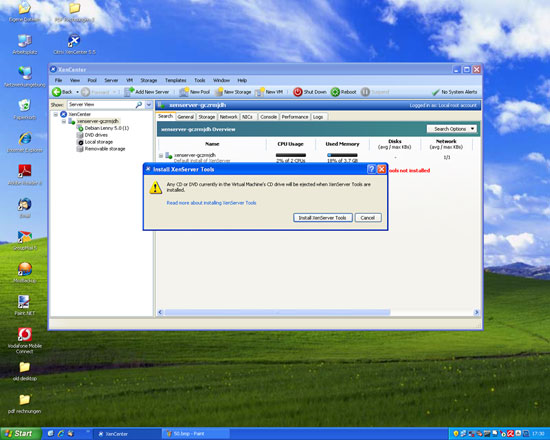Click the Add New Server toolbar icon
Screen dimensions: 550x440
coord(129,92)
